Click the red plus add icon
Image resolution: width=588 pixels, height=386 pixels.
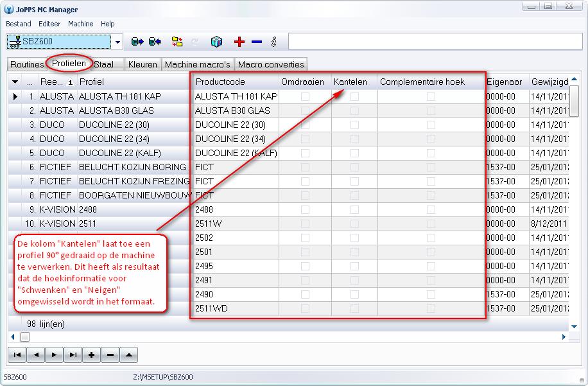click(239, 42)
